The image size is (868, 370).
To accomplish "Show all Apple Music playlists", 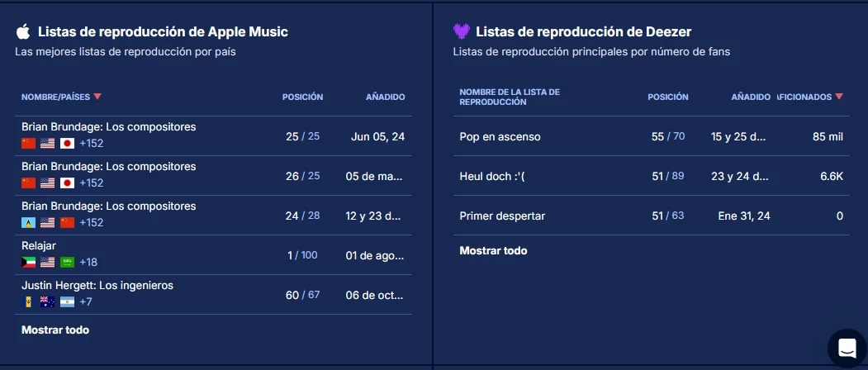I will pyautogui.click(x=55, y=330).
